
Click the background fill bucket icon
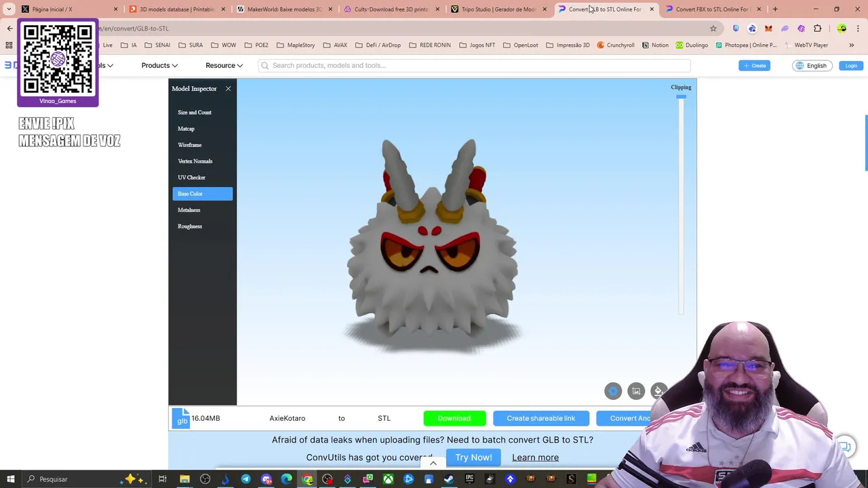point(658,391)
